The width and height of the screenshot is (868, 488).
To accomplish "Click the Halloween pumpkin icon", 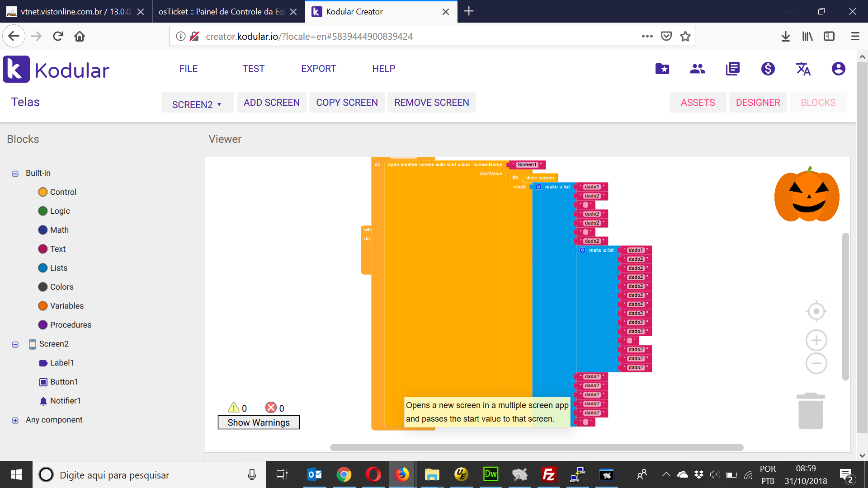I will pos(807,195).
